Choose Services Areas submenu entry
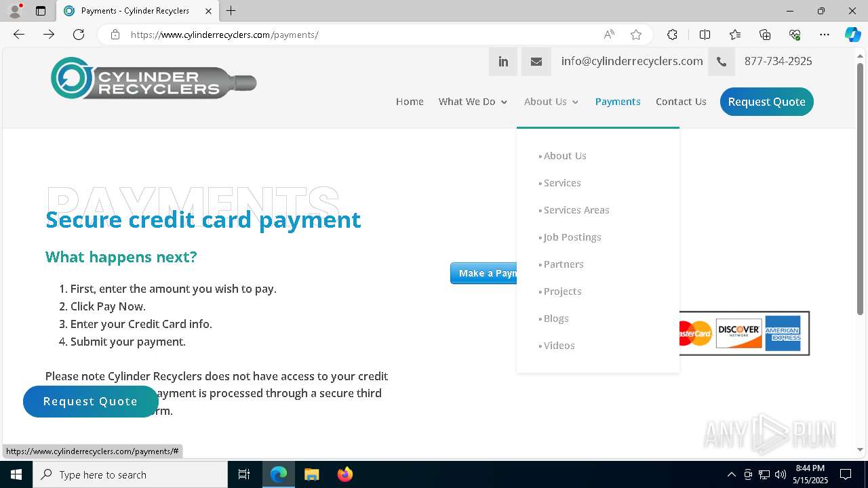The image size is (868, 488). pyautogui.click(x=576, y=210)
